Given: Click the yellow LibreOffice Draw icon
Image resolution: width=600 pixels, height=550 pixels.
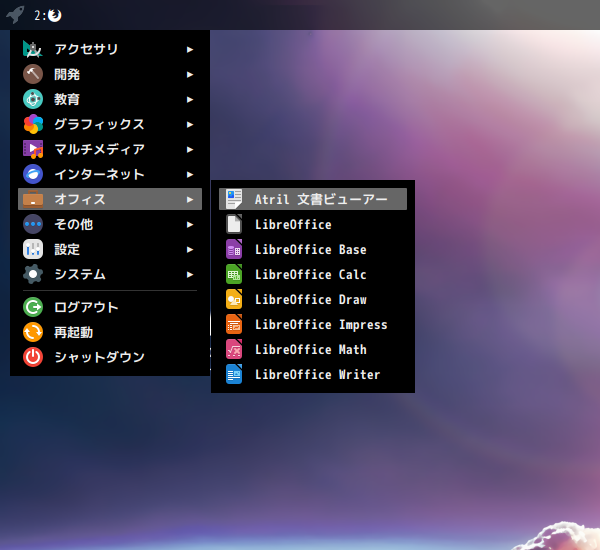Looking at the screenshot, I should point(234,299).
